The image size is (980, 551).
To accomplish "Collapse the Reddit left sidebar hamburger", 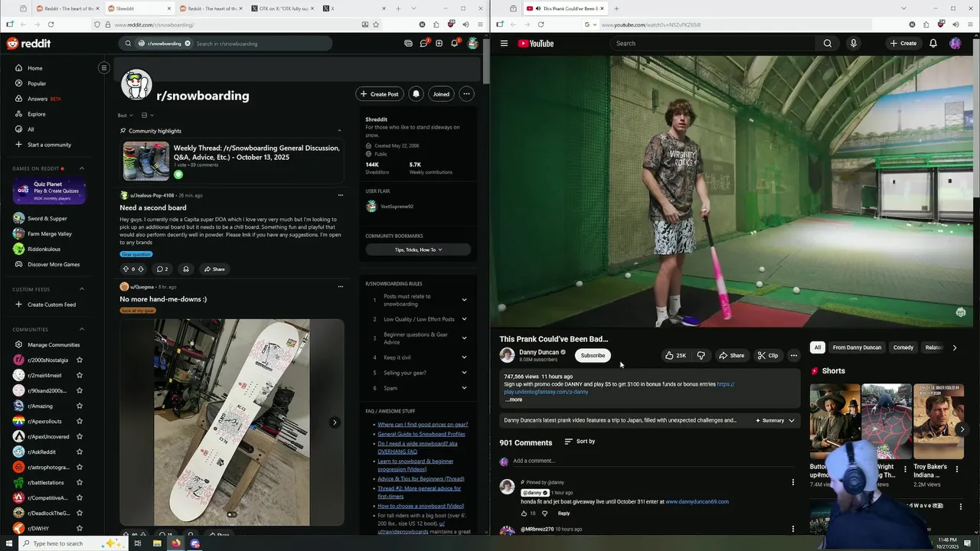I will [x=104, y=68].
